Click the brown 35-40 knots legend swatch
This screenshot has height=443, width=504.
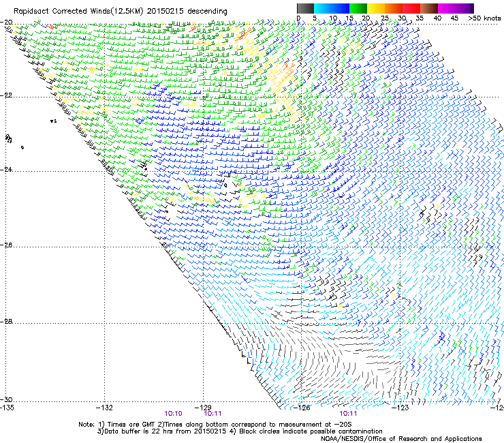(x=429, y=8)
